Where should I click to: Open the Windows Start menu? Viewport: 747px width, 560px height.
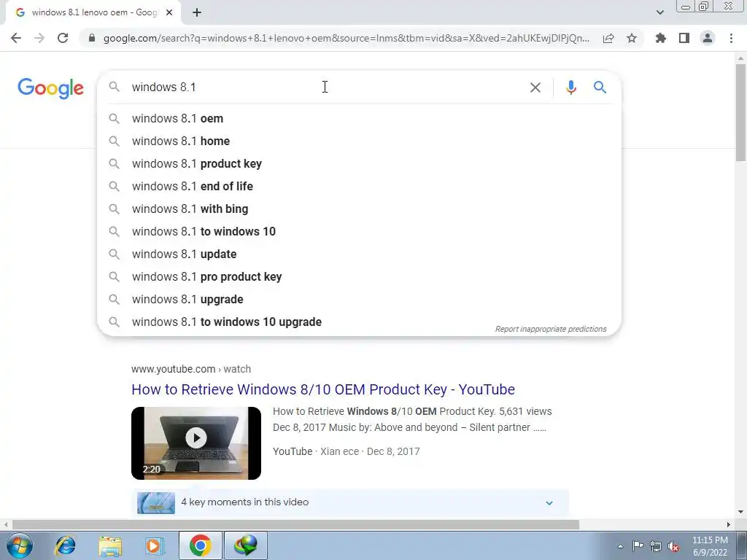[20, 545]
